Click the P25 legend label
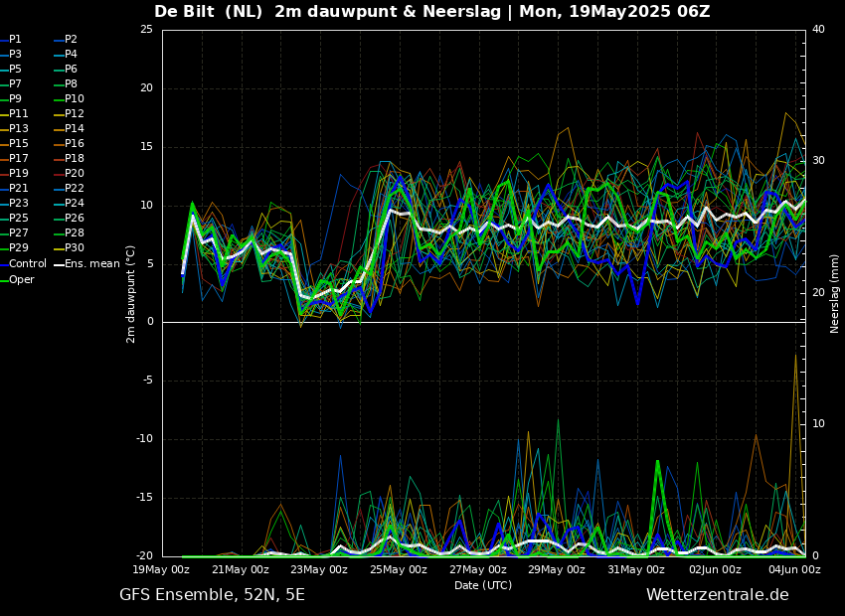The width and height of the screenshot is (845, 616). pyautogui.click(x=18, y=218)
